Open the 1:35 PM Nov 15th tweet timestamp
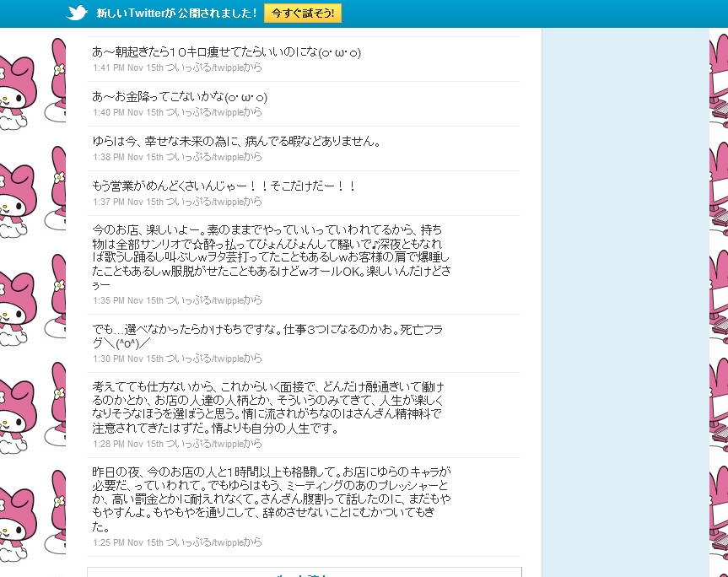The height and width of the screenshot is (577, 728). point(128,301)
